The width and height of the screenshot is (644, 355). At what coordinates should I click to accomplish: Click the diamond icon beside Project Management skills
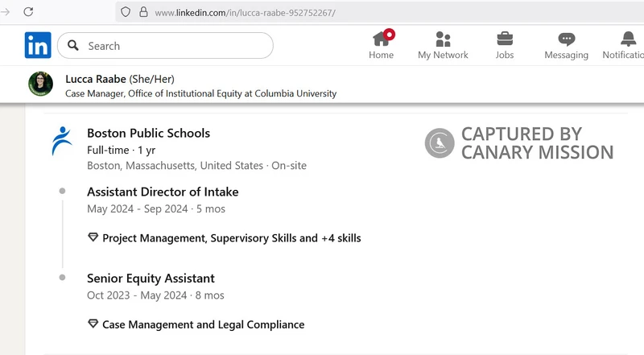coord(93,238)
